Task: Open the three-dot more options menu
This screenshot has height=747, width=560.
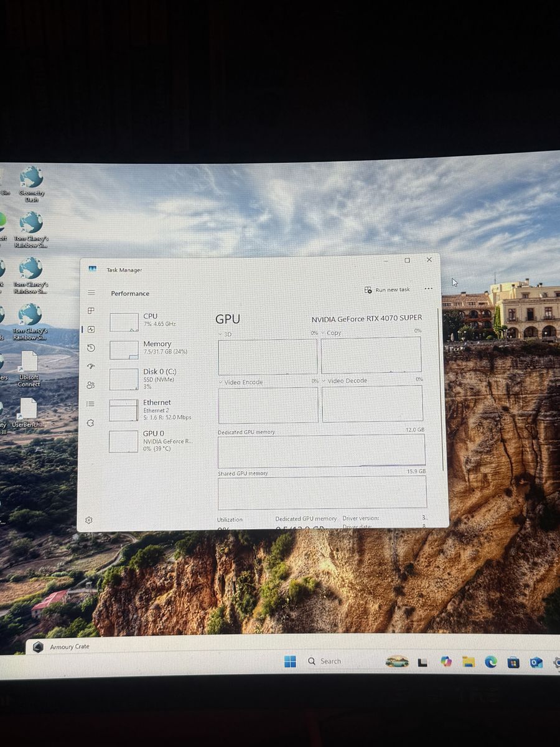Action: (428, 289)
